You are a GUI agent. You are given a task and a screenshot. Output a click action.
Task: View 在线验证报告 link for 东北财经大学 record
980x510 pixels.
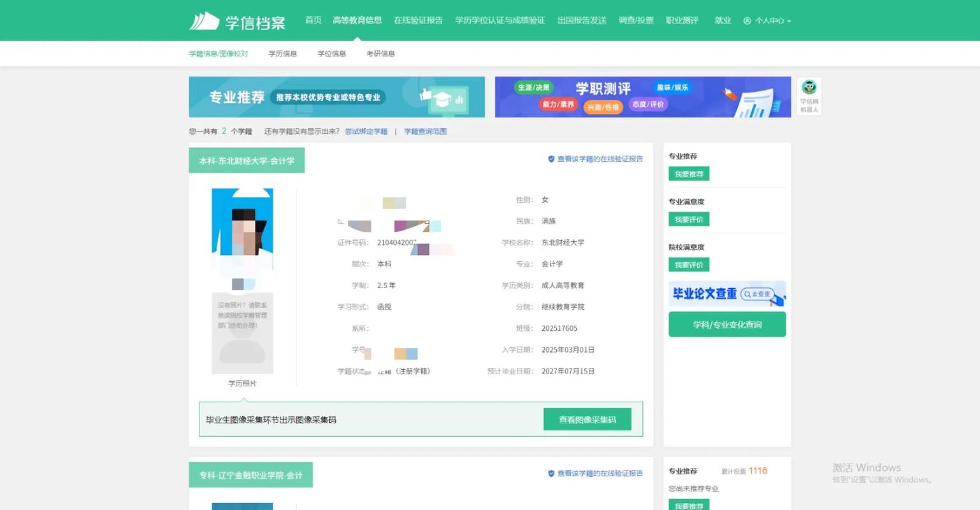point(600,159)
